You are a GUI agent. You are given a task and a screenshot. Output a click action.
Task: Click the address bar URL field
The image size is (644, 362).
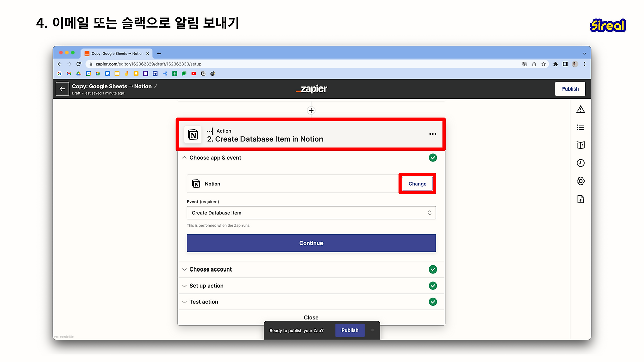coord(302,64)
